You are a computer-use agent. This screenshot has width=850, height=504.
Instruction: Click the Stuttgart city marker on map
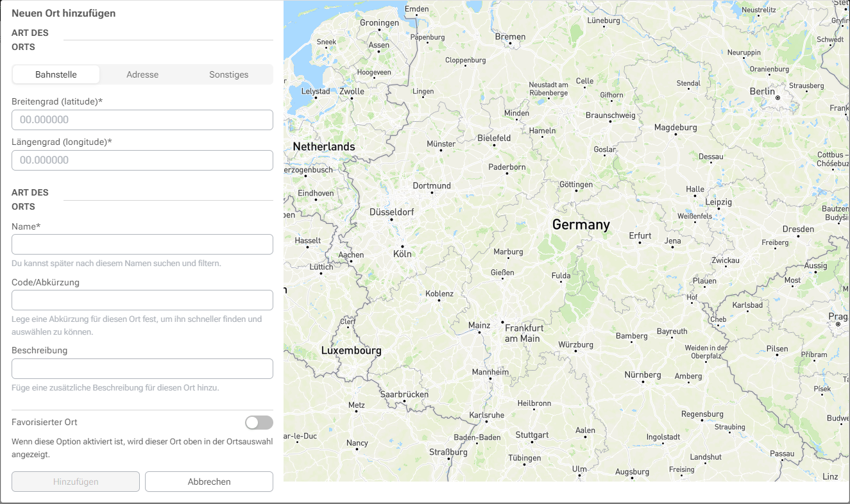(x=532, y=441)
